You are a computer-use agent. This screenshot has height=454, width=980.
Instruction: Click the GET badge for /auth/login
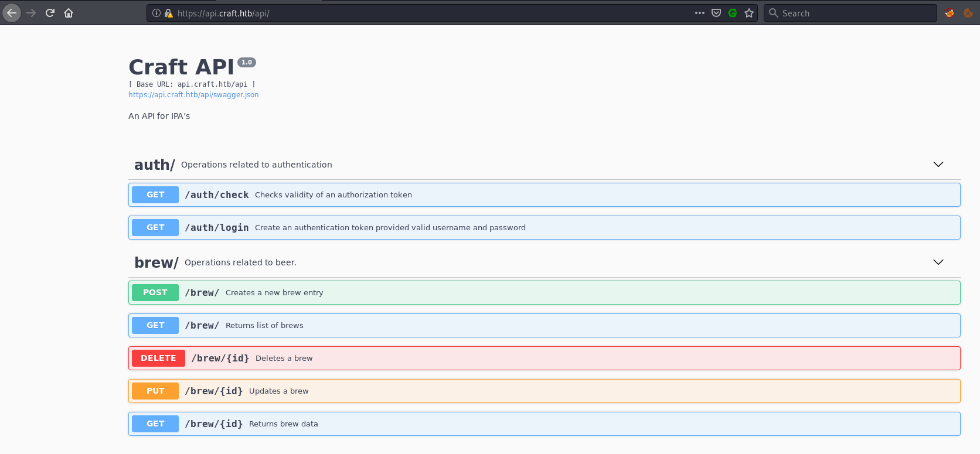click(155, 227)
